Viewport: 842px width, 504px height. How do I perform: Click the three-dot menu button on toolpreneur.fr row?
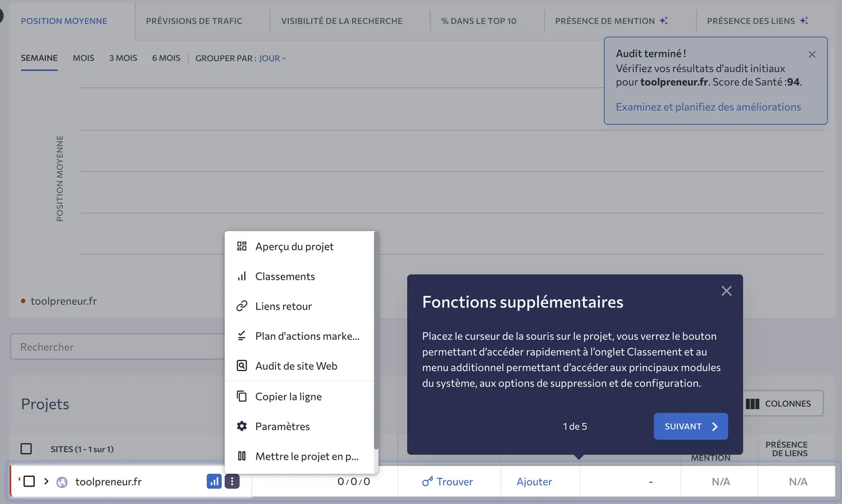point(232,481)
